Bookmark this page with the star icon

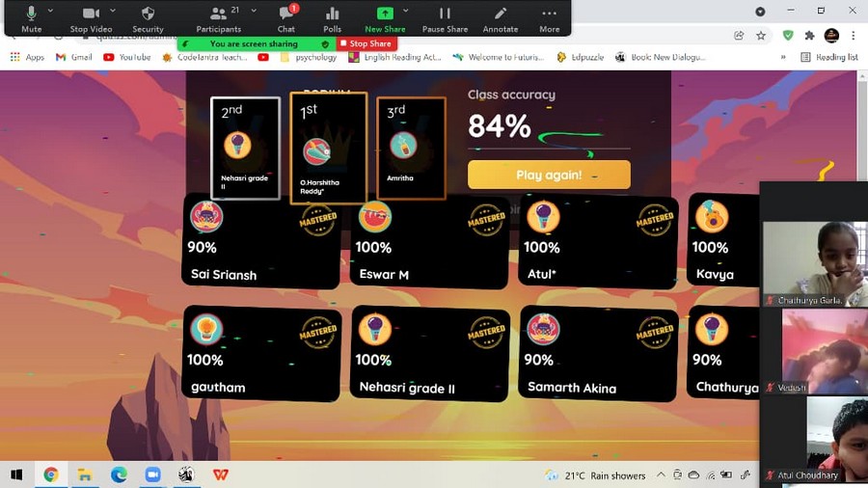tap(761, 36)
